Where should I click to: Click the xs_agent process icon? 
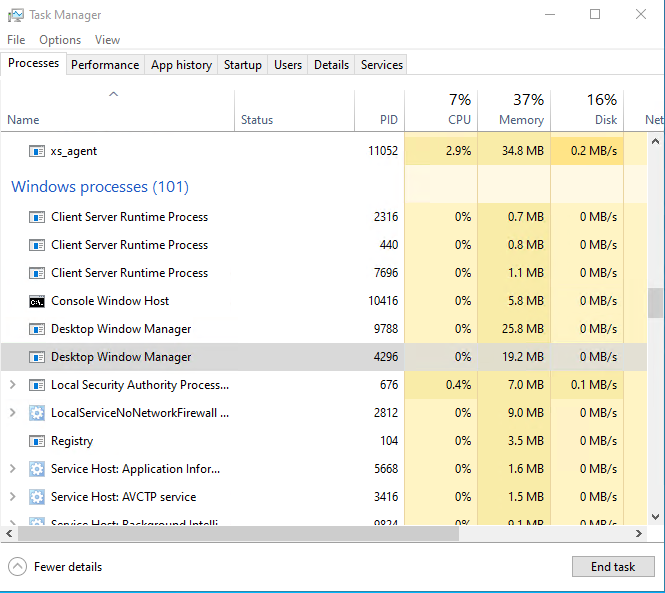37,151
